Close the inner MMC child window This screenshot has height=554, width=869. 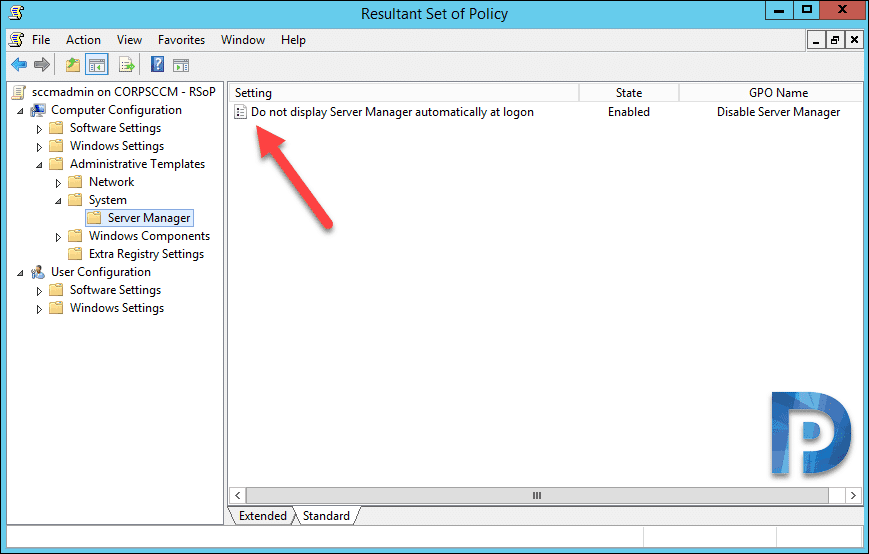[854, 40]
